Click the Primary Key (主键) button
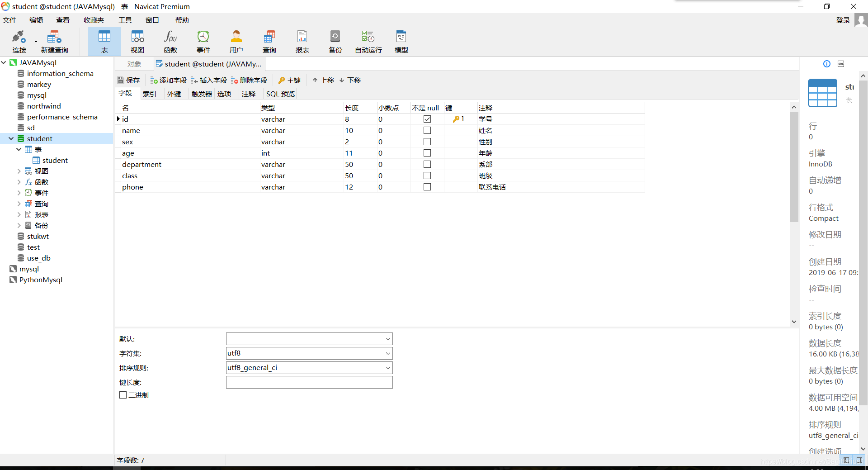The image size is (868, 470). click(290, 80)
